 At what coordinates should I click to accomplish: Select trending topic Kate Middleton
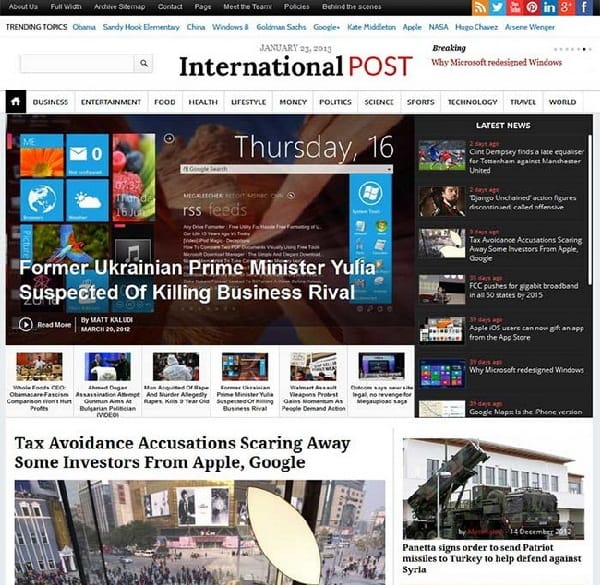click(x=372, y=27)
